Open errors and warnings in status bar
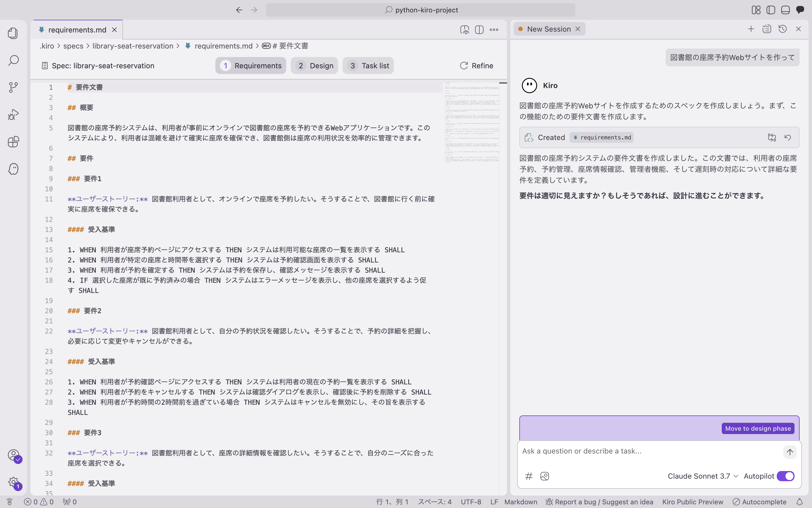This screenshot has width=812, height=508. pyautogui.click(x=39, y=502)
